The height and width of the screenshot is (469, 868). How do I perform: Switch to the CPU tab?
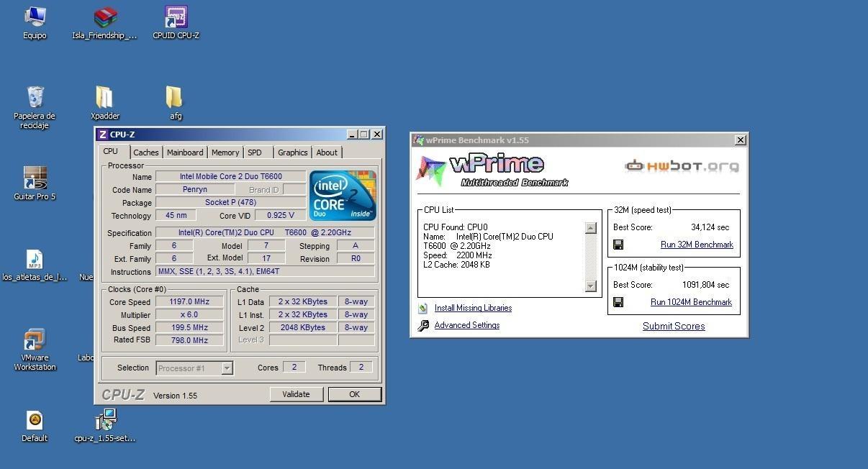[111, 151]
